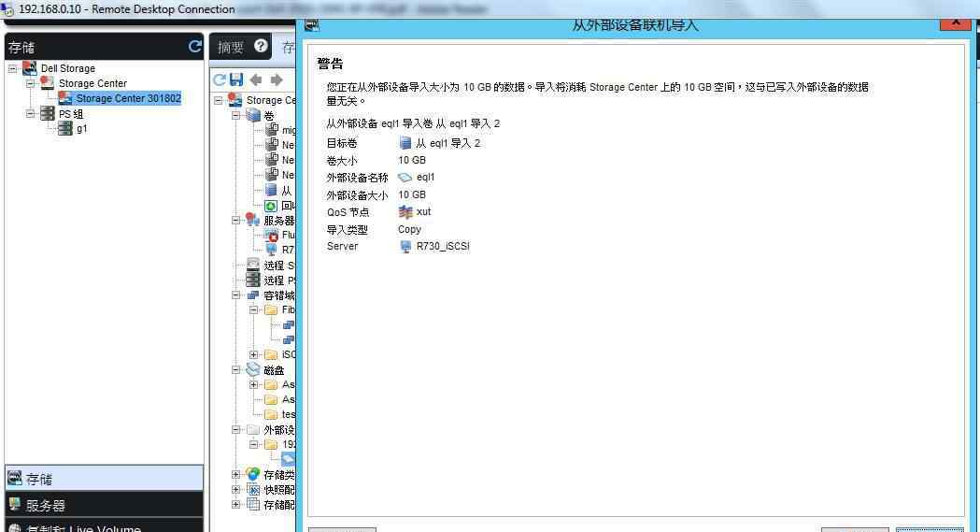Select the 远程 P remote PS icon
This screenshot has width=980, height=532.
[x=253, y=280]
